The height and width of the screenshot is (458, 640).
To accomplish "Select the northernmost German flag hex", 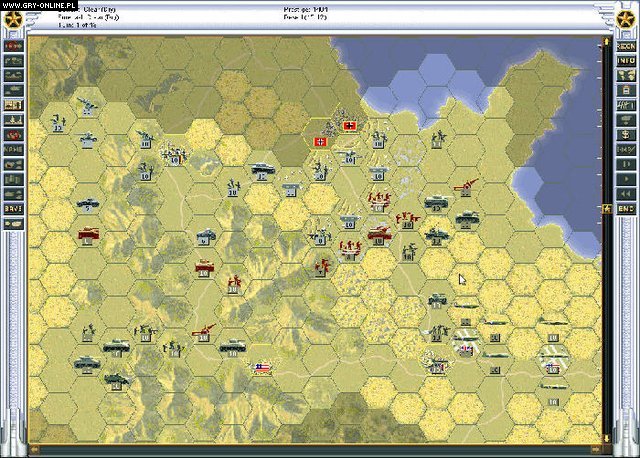I will [x=349, y=127].
